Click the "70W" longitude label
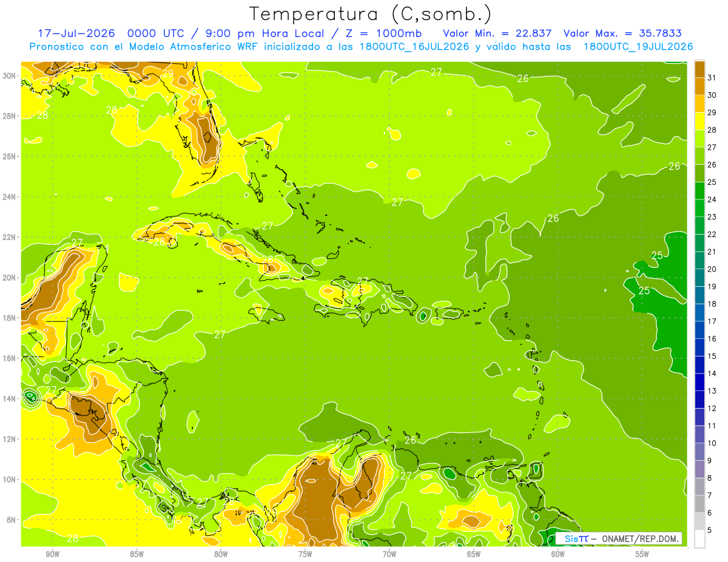 point(389,554)
